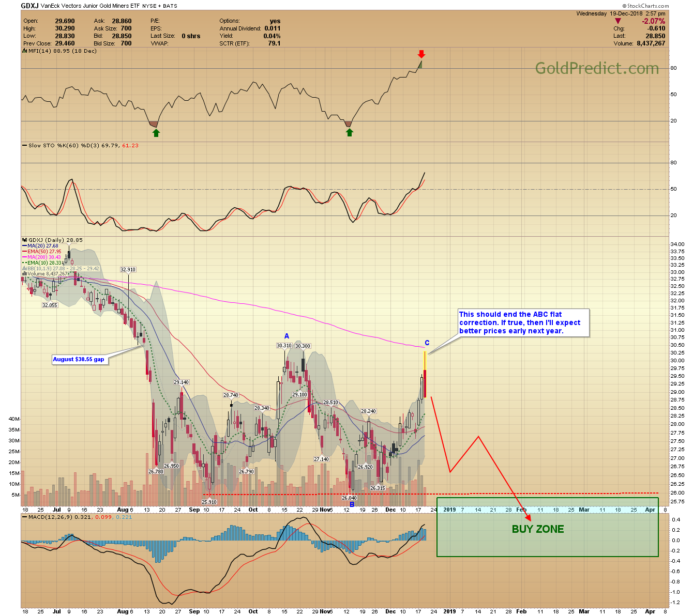Select the Chg value -0.610
The image size is (693, 616).
657,28
